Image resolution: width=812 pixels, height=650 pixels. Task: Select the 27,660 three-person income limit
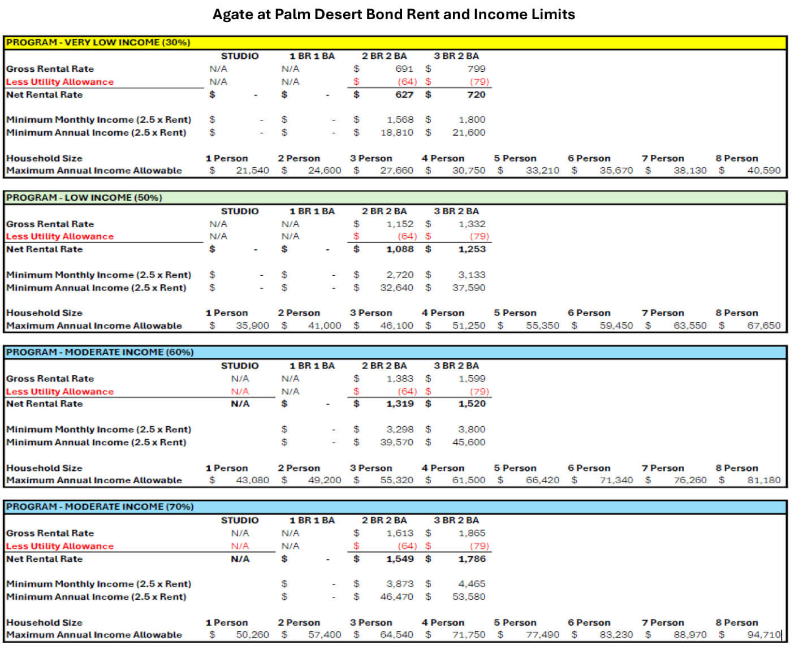click(396, 171)
